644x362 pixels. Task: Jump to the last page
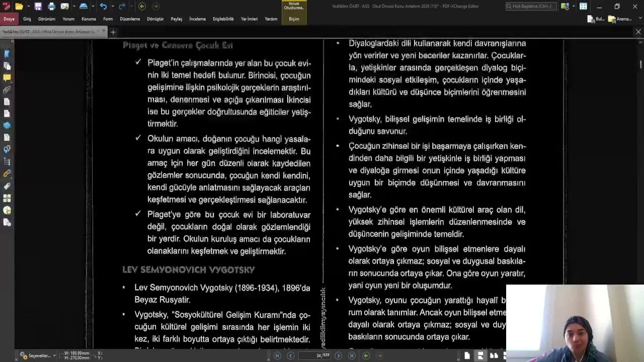[352, 355]
